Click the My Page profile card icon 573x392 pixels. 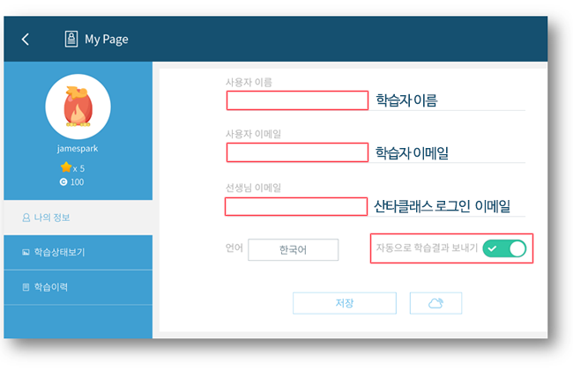(x=71, y=39)
